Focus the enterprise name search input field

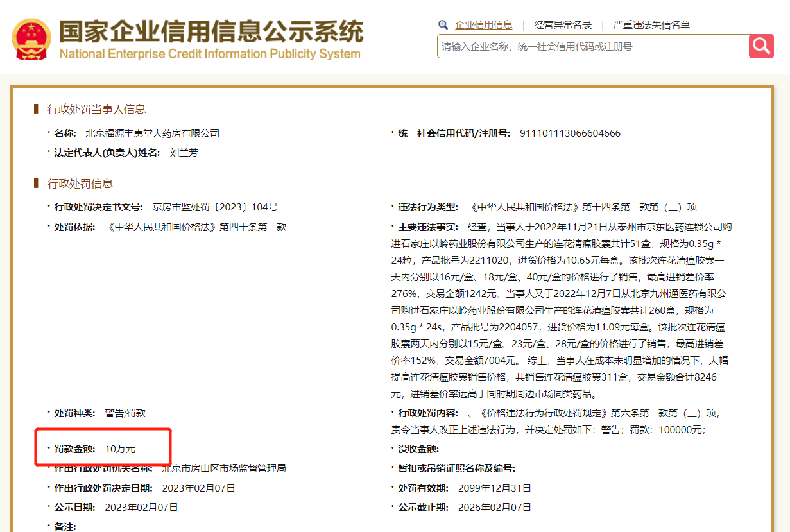pyautogui.click(x=592, y=46)
